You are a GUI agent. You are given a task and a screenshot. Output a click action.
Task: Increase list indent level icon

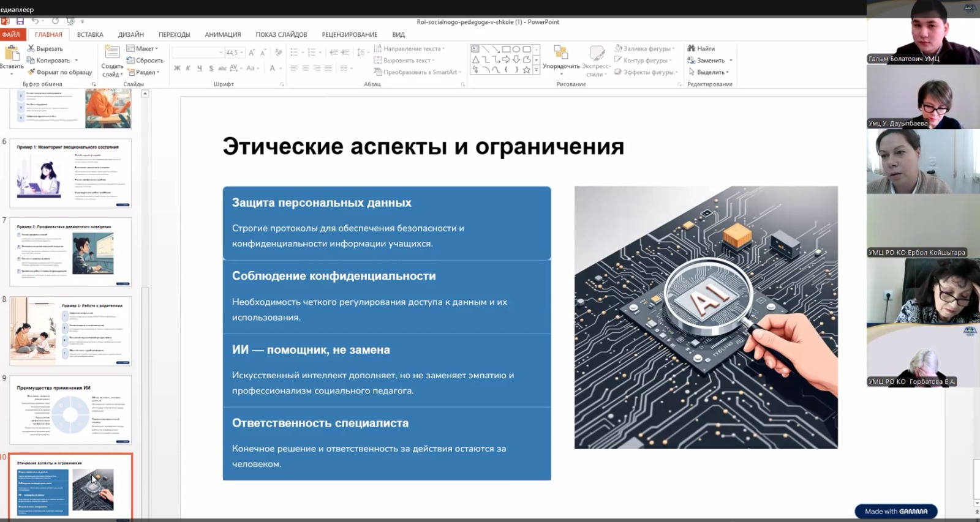(345, 53)
